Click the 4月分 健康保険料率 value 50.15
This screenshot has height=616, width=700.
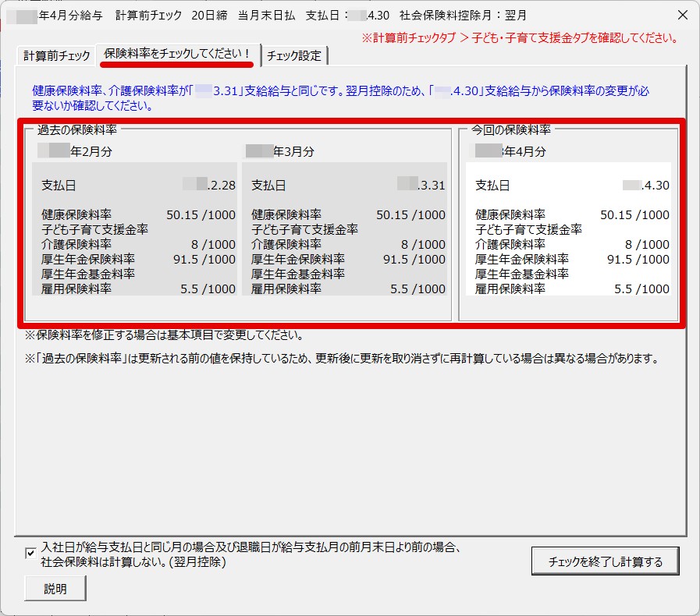point(634,214)
